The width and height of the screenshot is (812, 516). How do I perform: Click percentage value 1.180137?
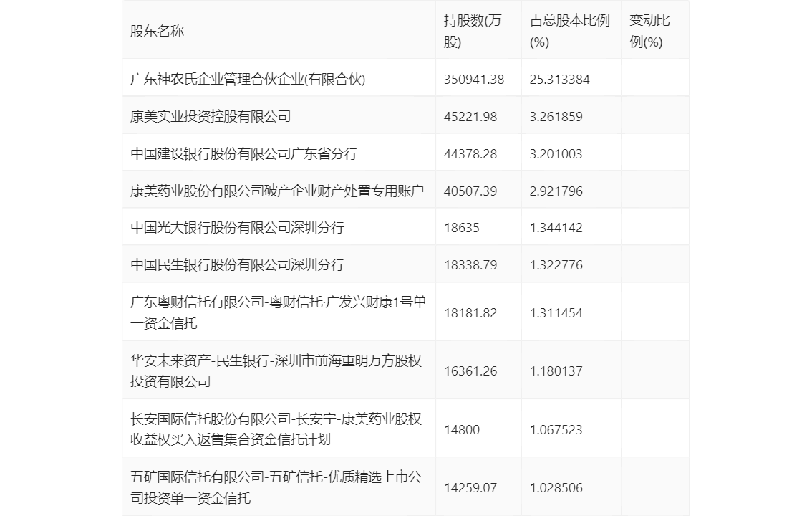point(556,371)
